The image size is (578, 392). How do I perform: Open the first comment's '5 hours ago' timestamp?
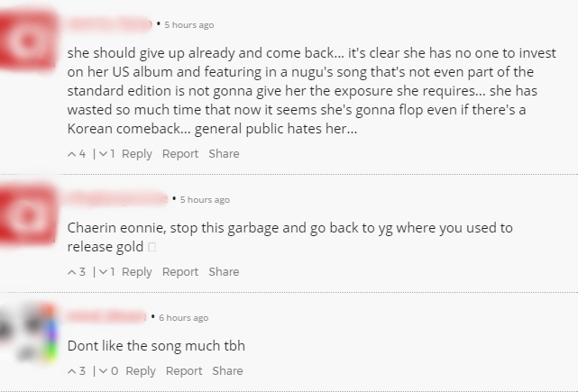point(189,25)
